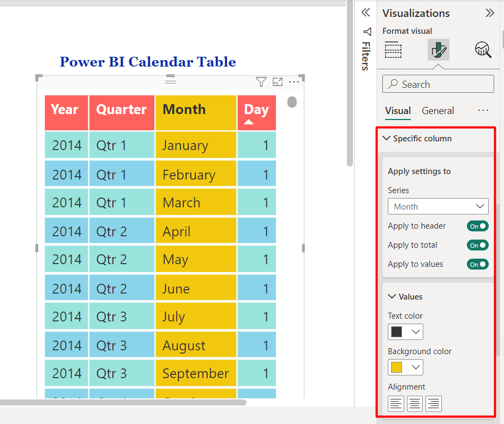This screenshot has width=504, height=424.
Task: Select the July month cell
Action: (196, 316)
